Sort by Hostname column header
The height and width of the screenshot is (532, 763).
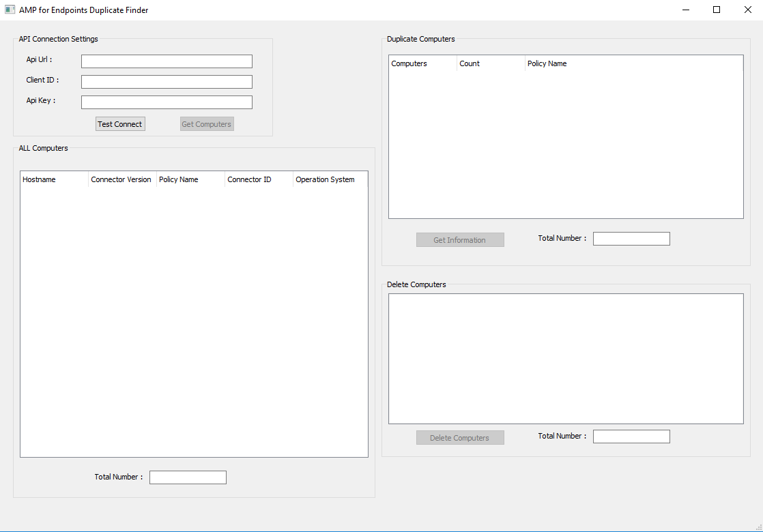tap(54, 179)
